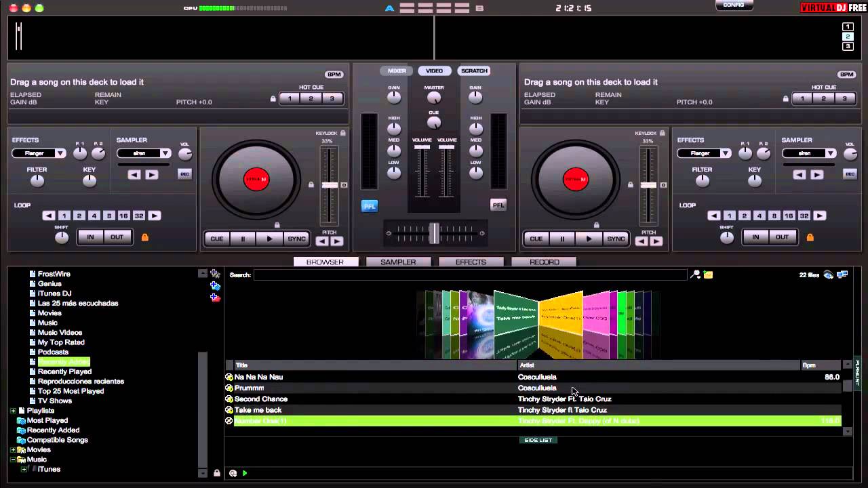
Task: Click the lock icon beside left deck hot cues
Action: 273,99
